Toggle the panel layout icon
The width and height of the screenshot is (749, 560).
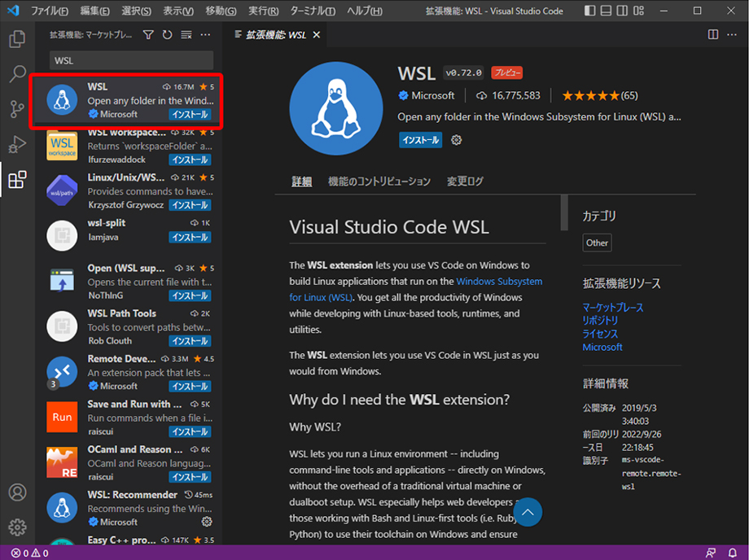(606, 11)
